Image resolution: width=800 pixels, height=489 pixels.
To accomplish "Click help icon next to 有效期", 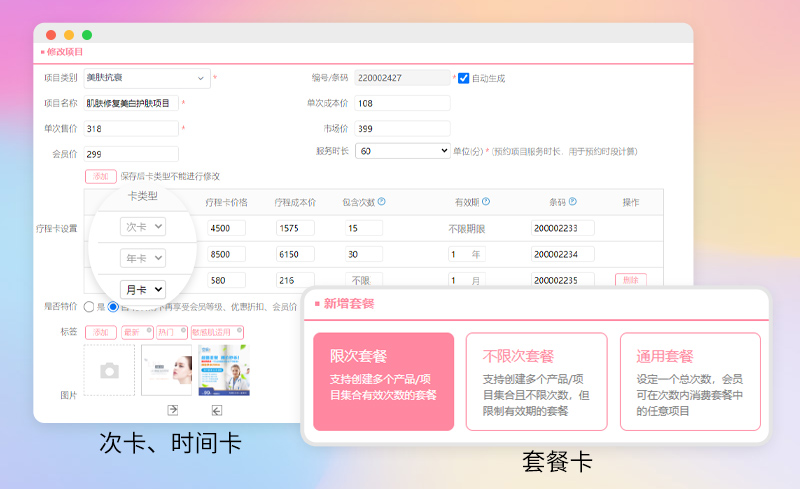I will (x=486, y=202).
